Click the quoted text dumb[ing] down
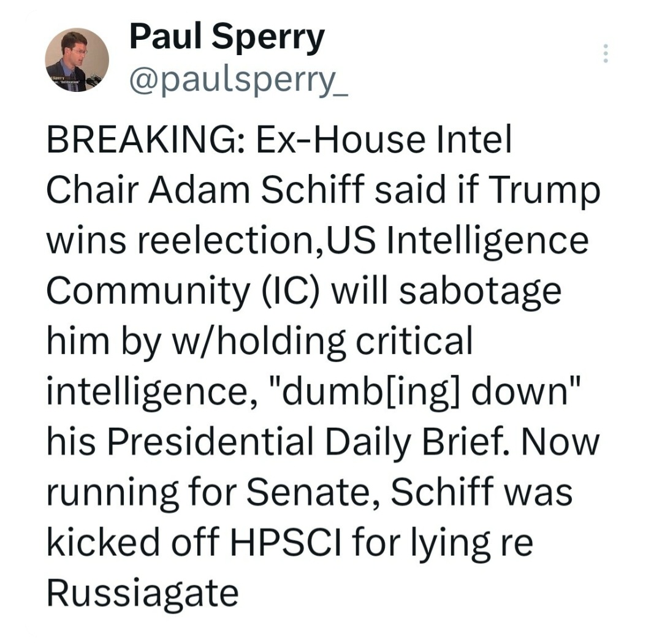This screenshot has height=644, width=662. (424, 393)
